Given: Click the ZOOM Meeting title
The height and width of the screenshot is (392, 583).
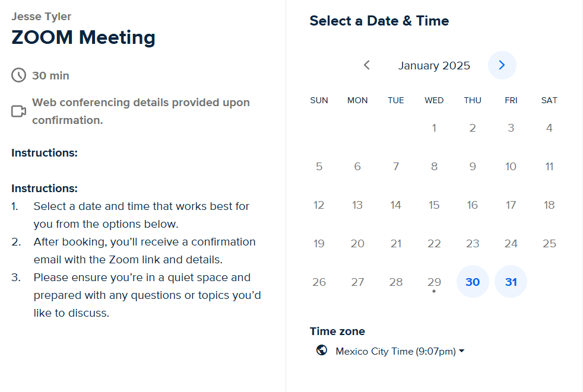Looking at the screenshot, I should click(83, 37).
